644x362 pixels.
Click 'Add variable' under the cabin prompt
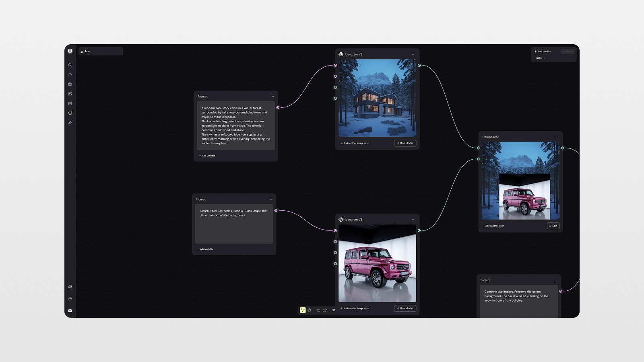click(x=207, y=156)
